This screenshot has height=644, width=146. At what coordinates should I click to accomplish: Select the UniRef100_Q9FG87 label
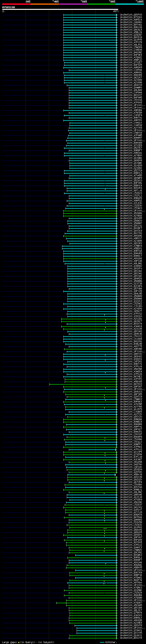(131, 387)
